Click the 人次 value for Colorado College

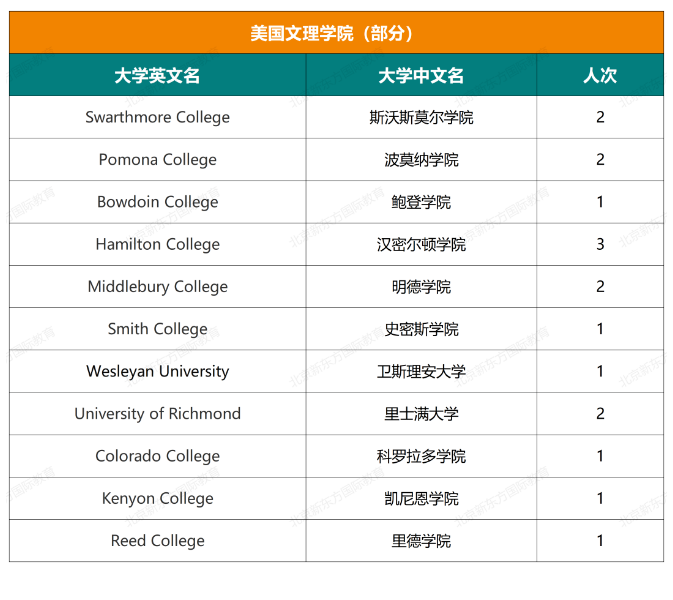click(x=600, y=456)
